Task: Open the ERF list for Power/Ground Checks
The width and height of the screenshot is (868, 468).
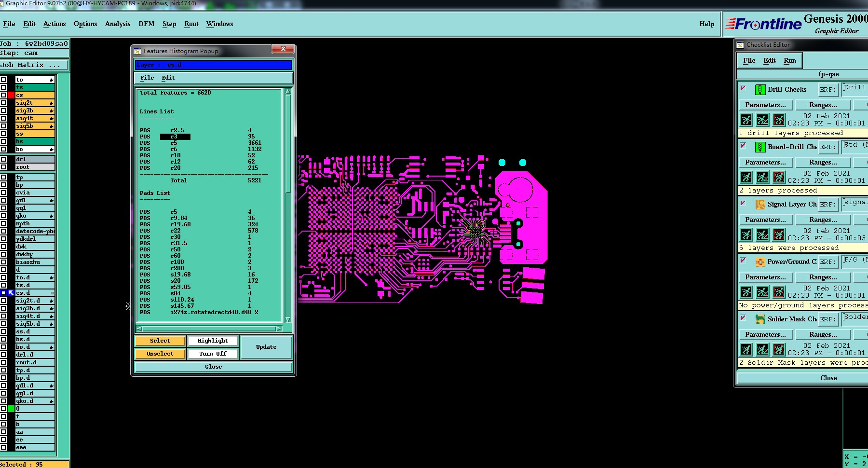Action: pyautogui.click(x=827, y=262)
